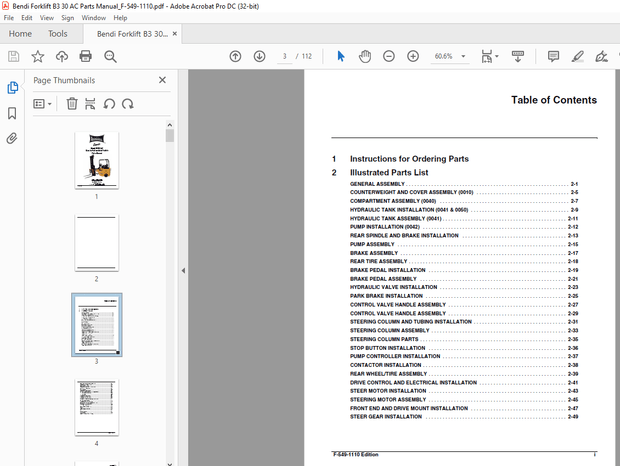Click the scrolling mode icon
The height and width of the screenshot is (466, 620).
point(518,57)
